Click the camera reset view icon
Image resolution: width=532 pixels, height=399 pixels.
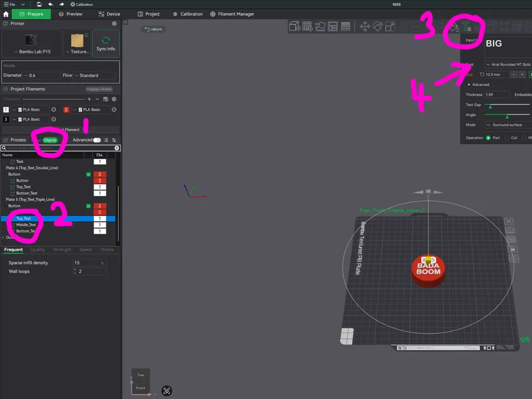click(x=167, y=391)
